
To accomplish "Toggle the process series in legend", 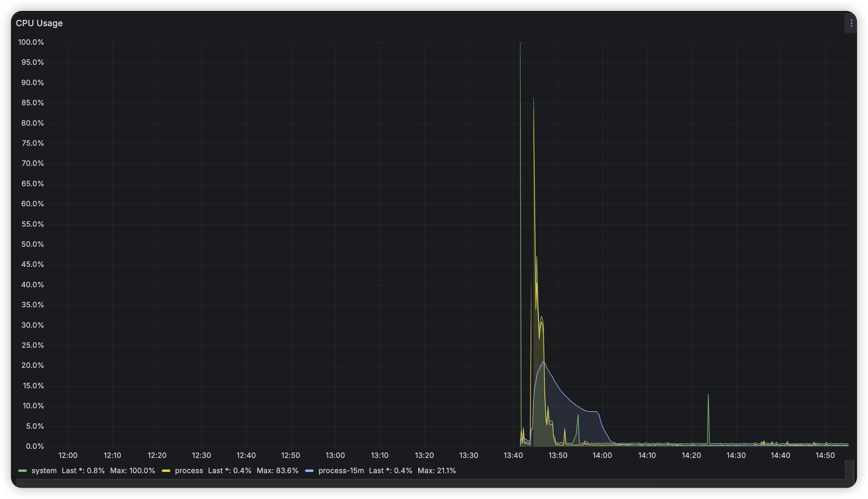I will click(x=189, y=471).
